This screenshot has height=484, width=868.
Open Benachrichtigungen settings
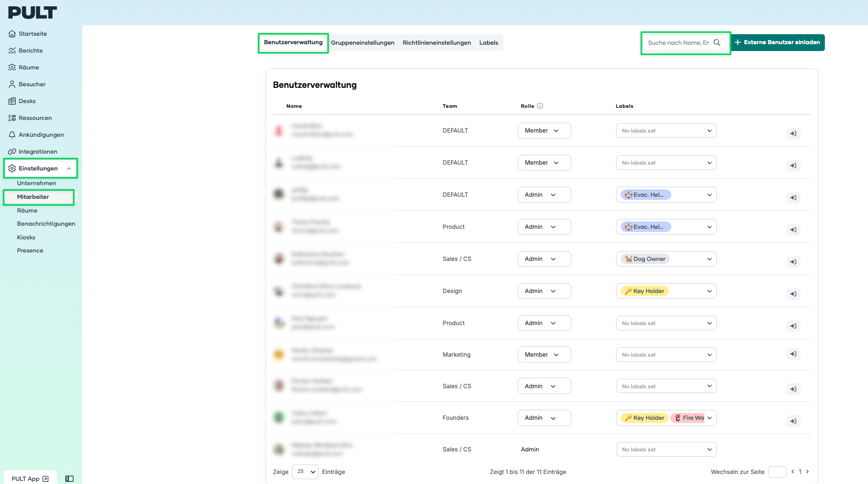[x=46, y=224]
